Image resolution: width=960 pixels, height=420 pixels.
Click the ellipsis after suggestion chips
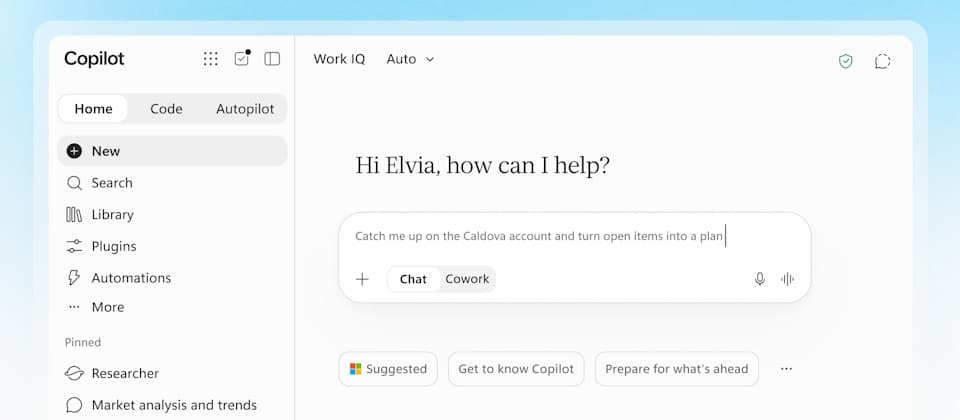787,369
